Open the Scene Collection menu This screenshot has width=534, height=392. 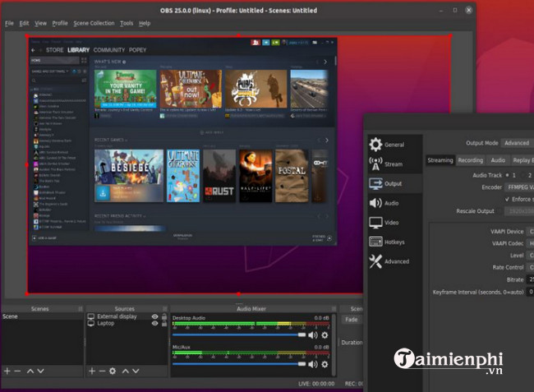[94, 23]
